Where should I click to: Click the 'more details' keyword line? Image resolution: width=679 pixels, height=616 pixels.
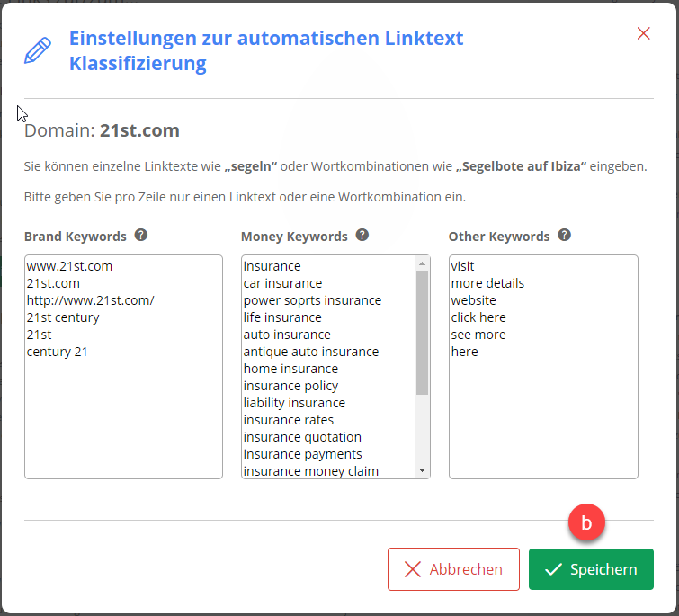[487, 283]
